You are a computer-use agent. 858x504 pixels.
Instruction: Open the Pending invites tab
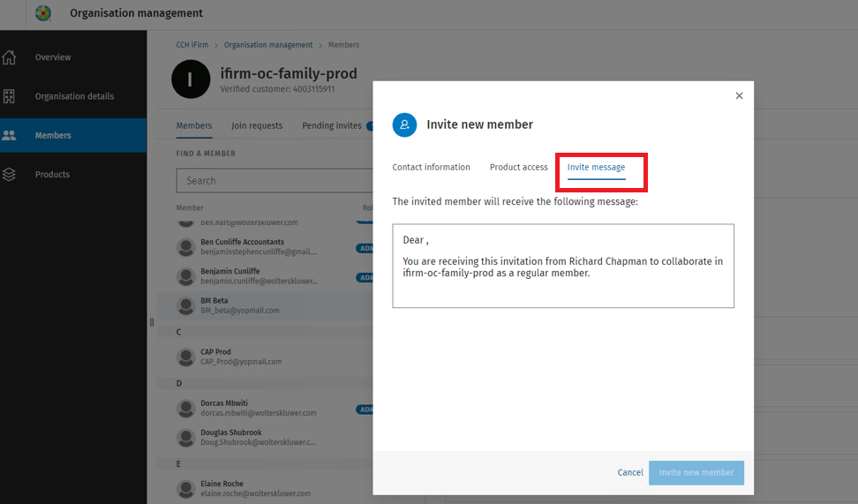[332, 126]
